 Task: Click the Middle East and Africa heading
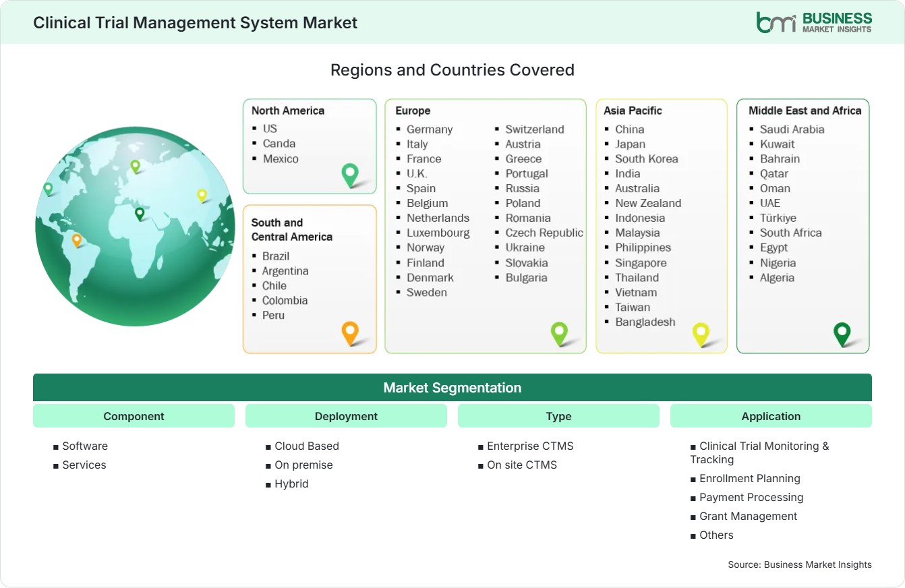coord(805,111)
